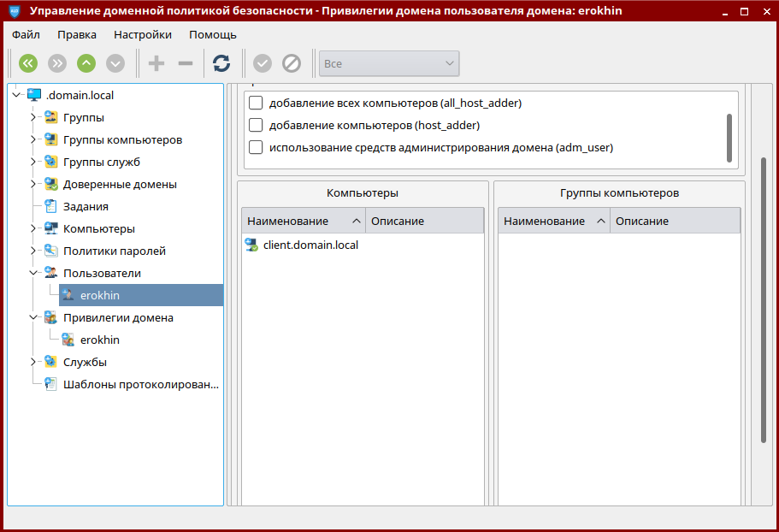Sort Группы компьютеров by Наименование
779x532 pixels.
point(554,221)
